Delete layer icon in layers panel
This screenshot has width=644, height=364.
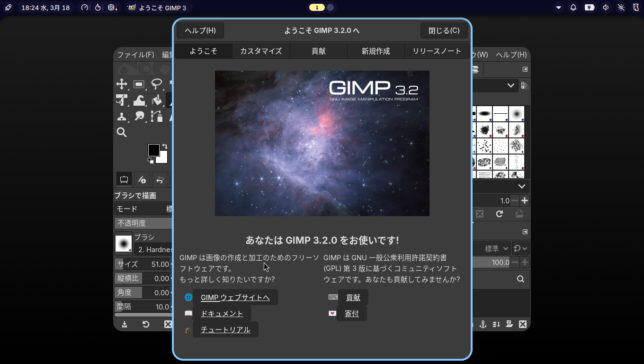tap(523, 324)
